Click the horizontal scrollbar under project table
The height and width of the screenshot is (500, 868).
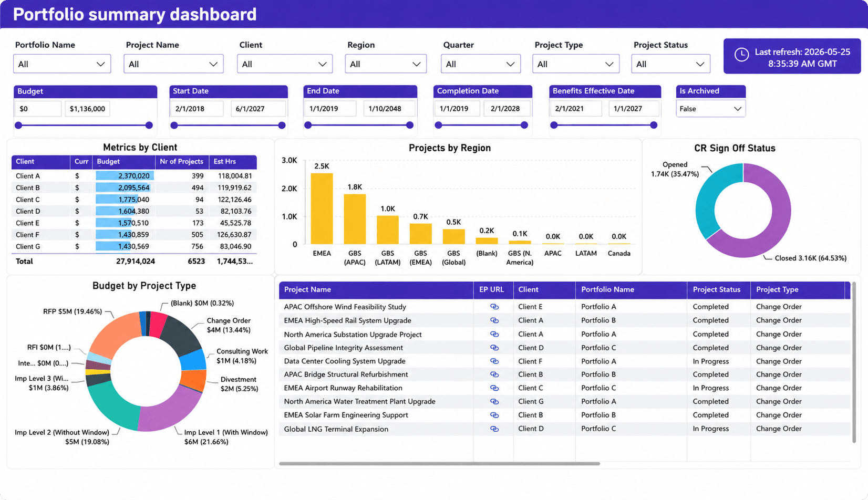pyautogui.click(x=439, y=464)
